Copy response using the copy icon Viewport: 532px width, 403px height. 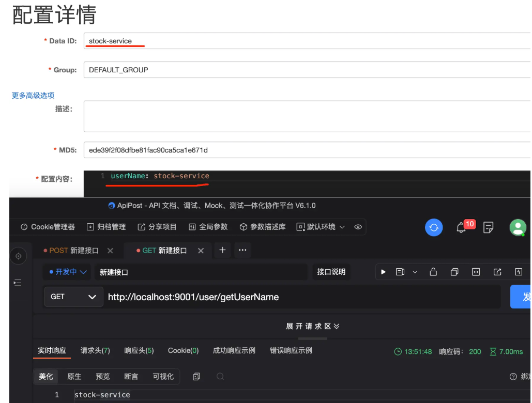point(196,377)
